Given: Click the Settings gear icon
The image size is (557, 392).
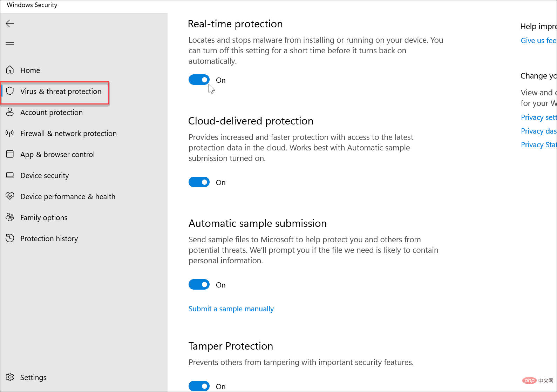Looking at the screenshot, I should click(10, 377).
